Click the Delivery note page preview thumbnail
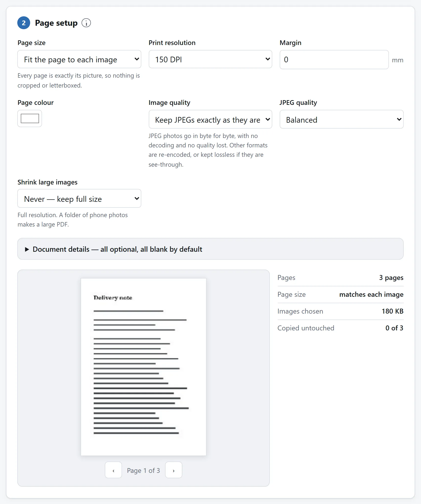 (x=144, y=367)
